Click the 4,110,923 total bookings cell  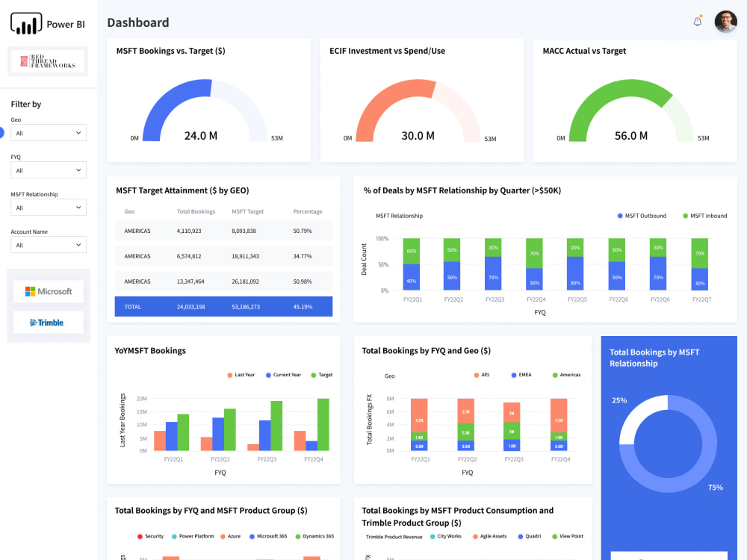[x=189, y=231]
